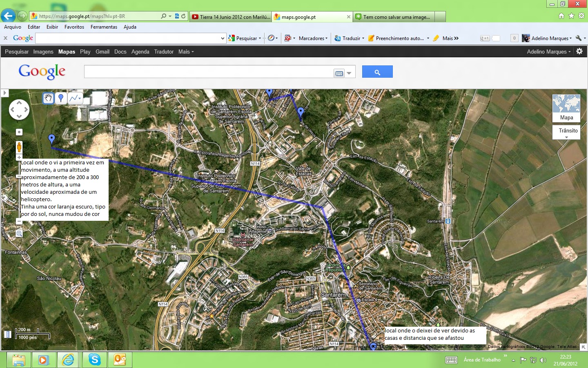Open the Favoritos menu

click(74, 27)
